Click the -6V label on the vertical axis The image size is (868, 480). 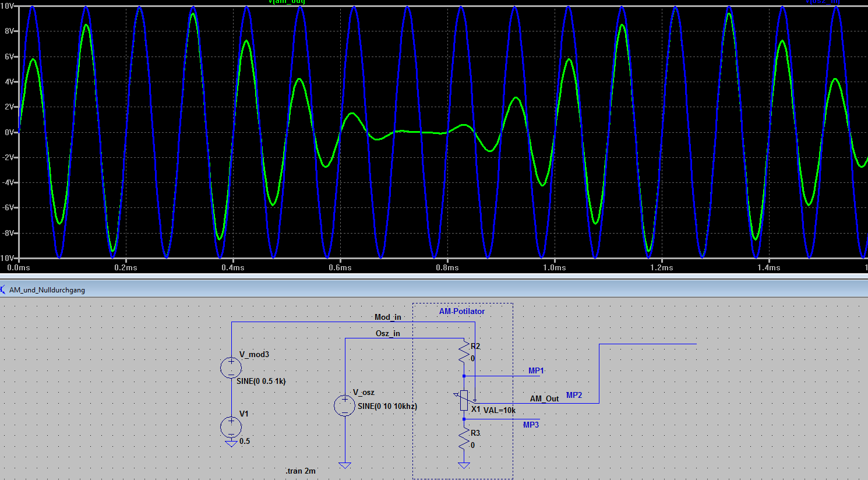[x=8, y=207]
